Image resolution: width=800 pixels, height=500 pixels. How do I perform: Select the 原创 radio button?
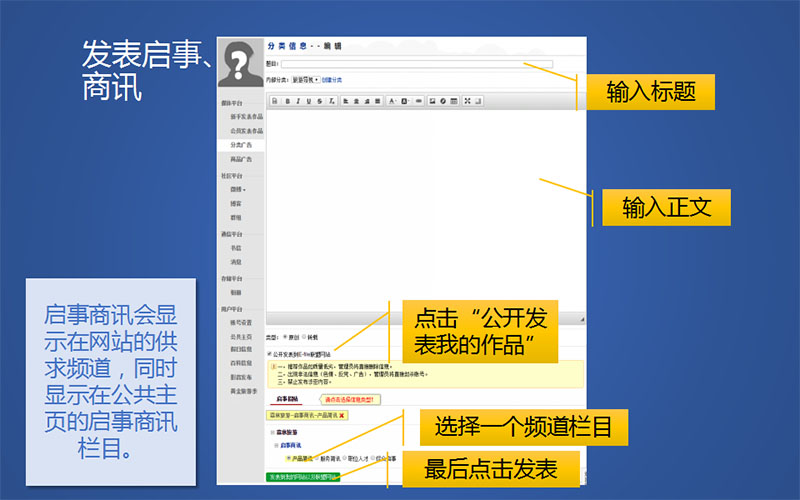pos(286,337)
